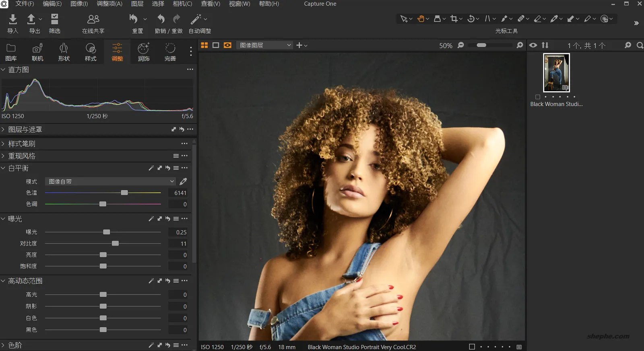Click the white balance eyedropper picker
Screen dimensions: 644x351
click(183, 181)
